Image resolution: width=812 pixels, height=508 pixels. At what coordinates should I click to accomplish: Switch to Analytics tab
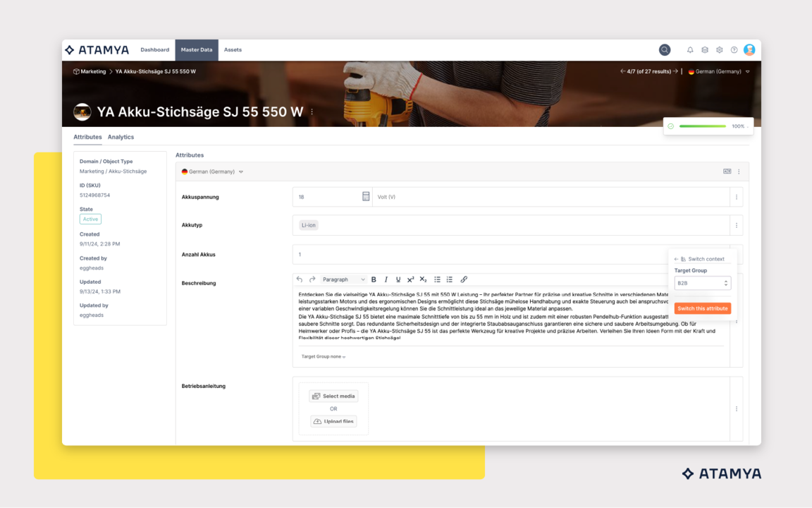121,138
